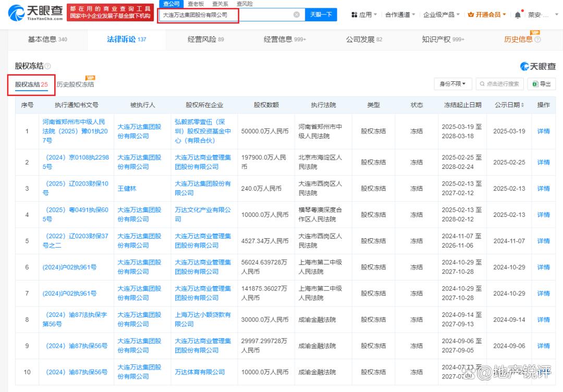Open the 身份不限 filter dropdown
Image resolution: width=563 pixels, height=392 pixels.
(x=452, y=83)
